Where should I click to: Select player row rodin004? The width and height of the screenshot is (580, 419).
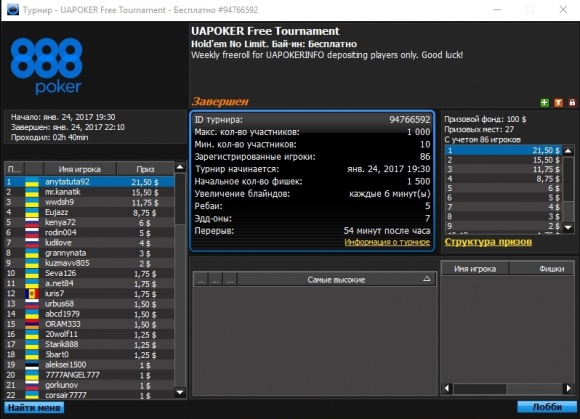(89, 233)
